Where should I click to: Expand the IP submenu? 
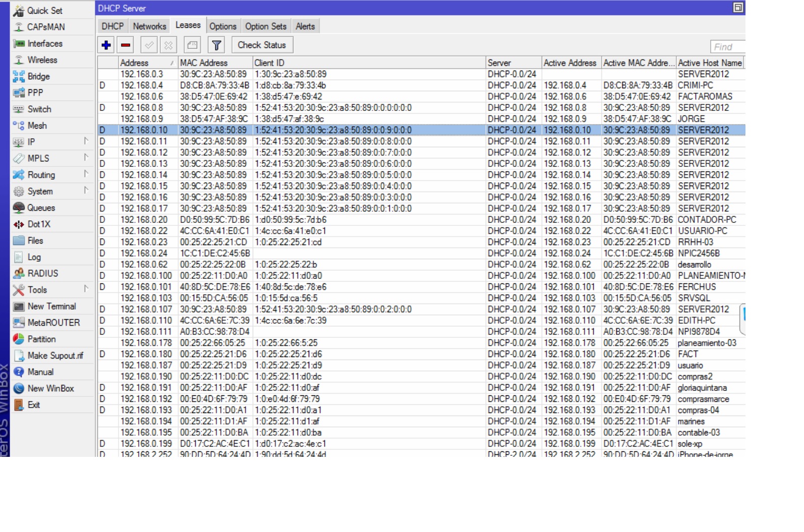(52, 142)
